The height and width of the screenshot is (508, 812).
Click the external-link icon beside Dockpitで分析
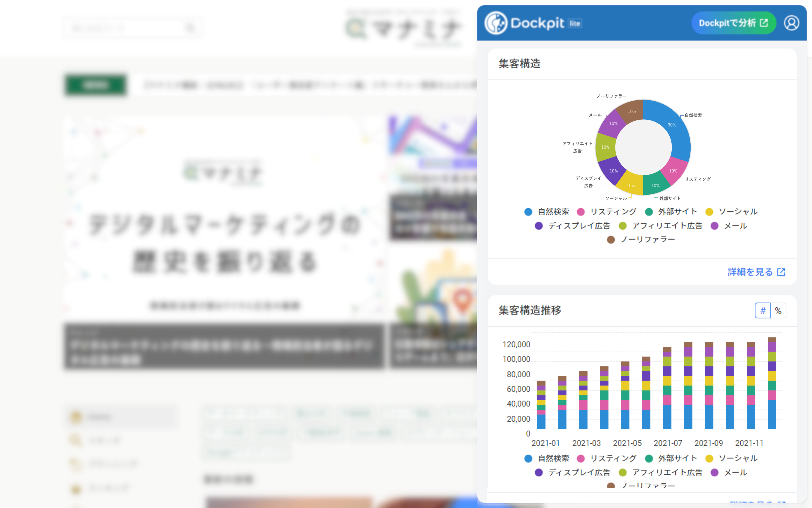(x=764, y=23)
